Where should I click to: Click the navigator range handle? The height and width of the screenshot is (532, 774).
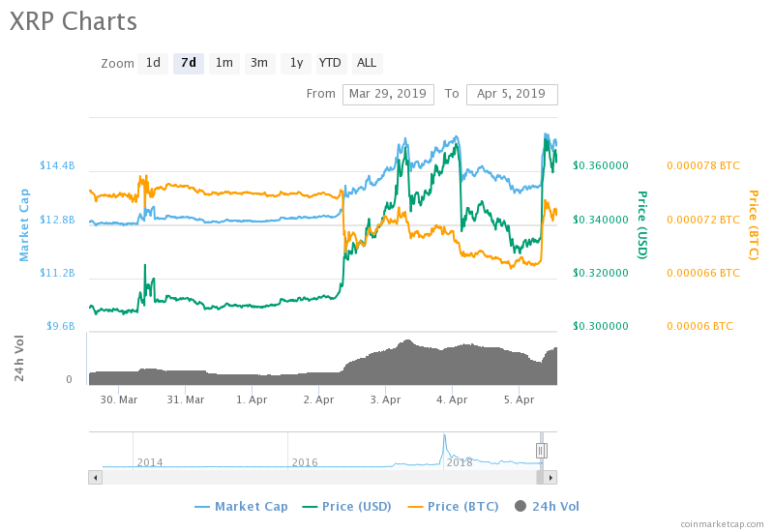542,450
